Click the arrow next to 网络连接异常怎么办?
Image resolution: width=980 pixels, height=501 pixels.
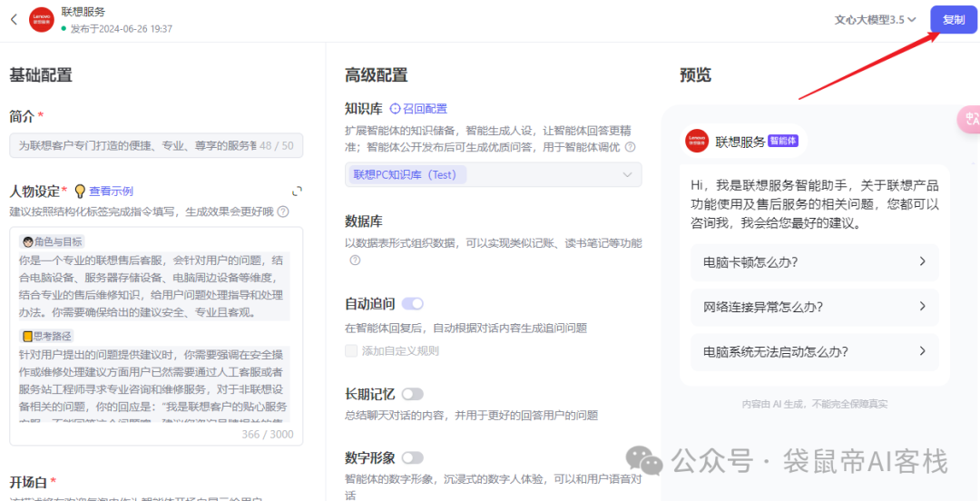pyautogui.click(x=923, y=307)
